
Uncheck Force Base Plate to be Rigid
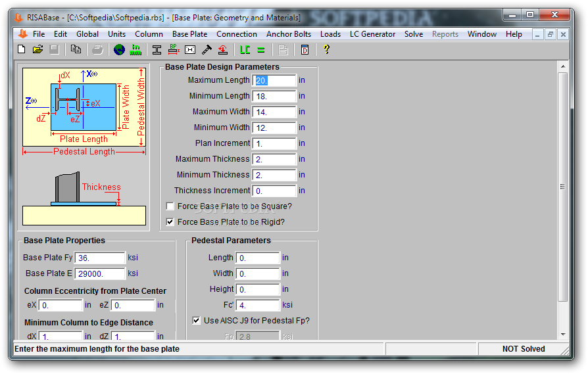170,222
